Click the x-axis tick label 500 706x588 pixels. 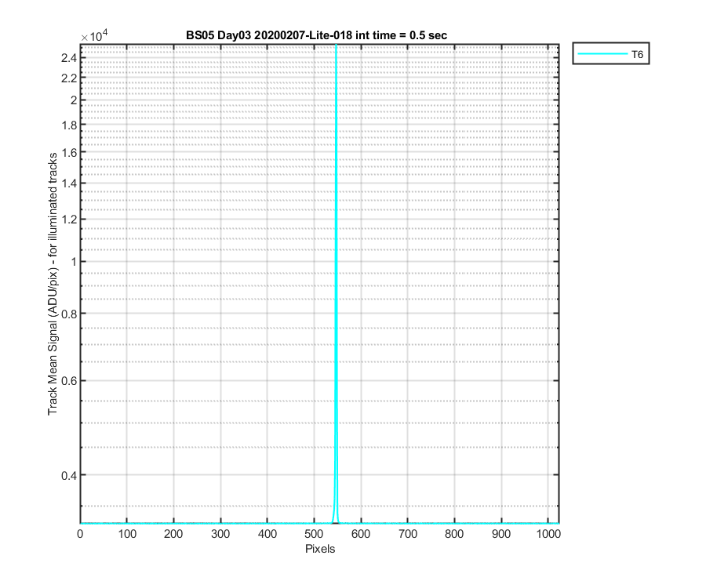click(x=314, y=534)
